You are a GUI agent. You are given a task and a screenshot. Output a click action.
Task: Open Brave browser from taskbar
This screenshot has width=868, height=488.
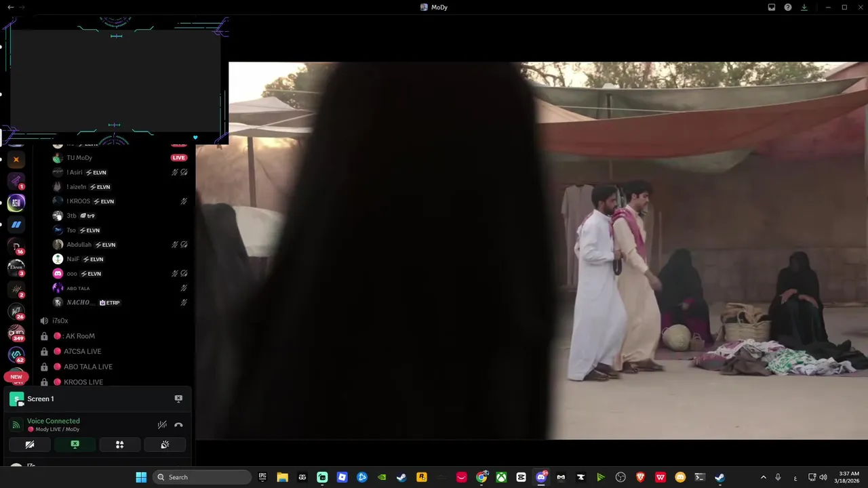click(x=640, y=477)
